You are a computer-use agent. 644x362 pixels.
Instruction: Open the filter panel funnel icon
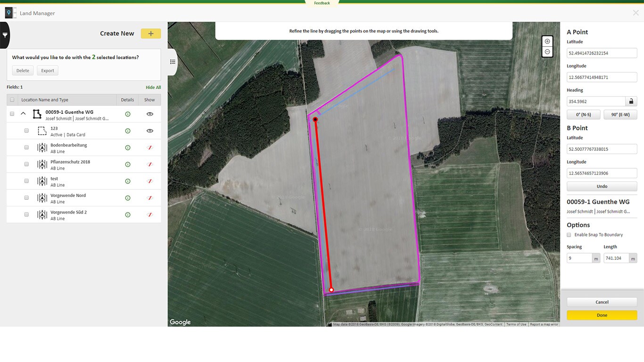click(5, 35)
